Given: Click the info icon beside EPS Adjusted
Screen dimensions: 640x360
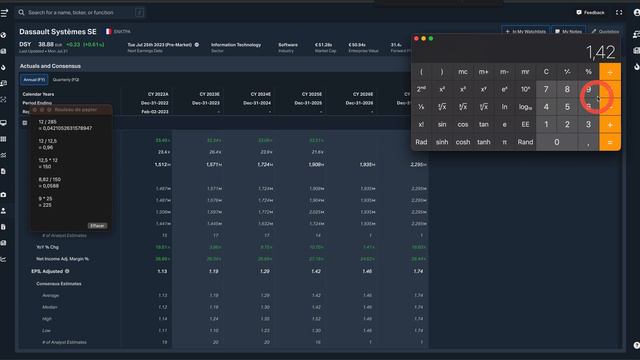Looking at the screenshot, I should pos(67,271).
